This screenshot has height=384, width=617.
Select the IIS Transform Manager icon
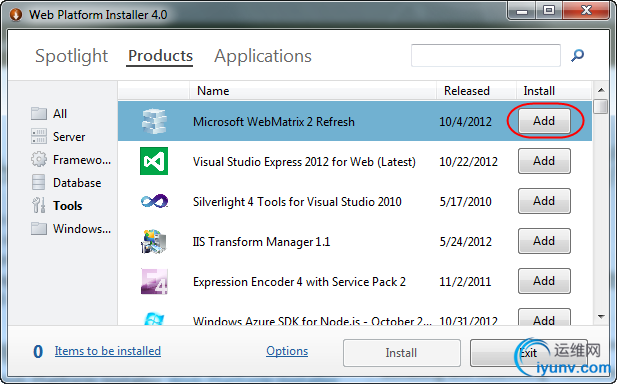point(154,242)
